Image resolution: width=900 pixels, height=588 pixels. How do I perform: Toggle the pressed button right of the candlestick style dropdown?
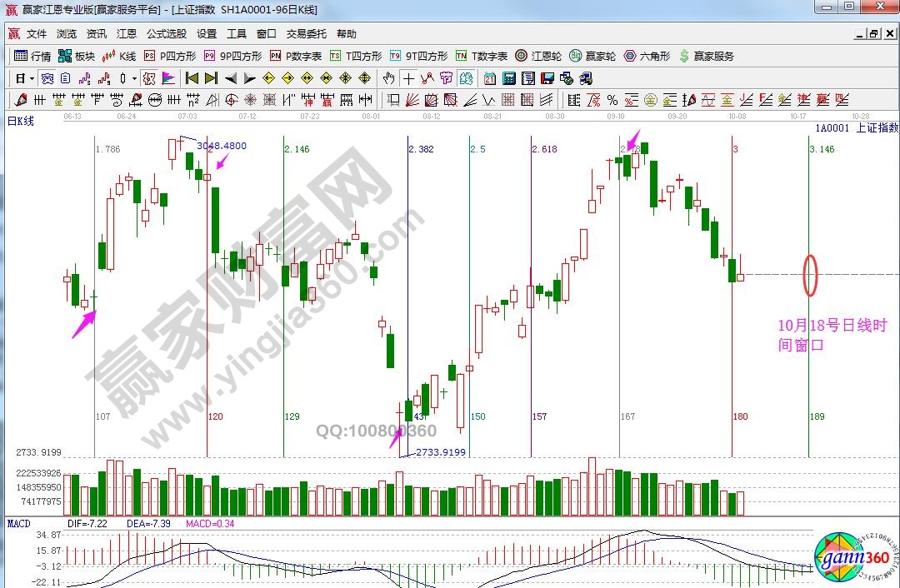[149, 78]
